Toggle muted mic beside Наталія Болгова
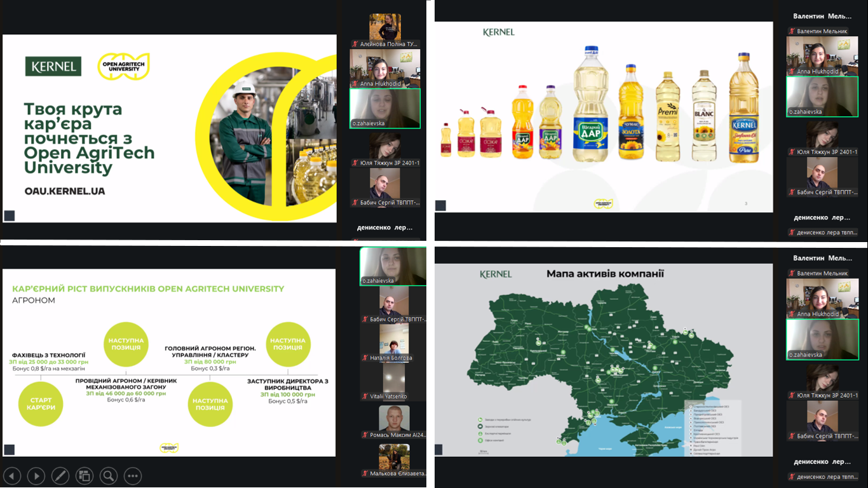Viewport: 868px width, 488px height. coord(365,358)
